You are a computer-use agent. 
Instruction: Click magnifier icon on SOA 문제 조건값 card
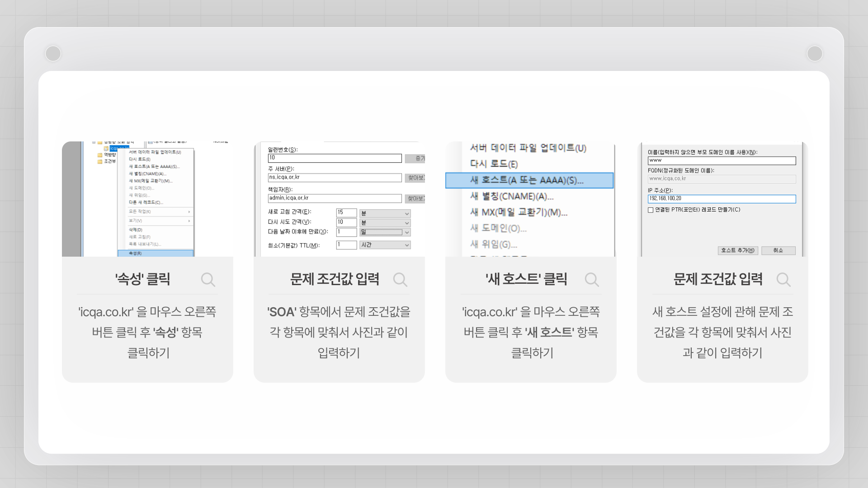coord(400,280)
